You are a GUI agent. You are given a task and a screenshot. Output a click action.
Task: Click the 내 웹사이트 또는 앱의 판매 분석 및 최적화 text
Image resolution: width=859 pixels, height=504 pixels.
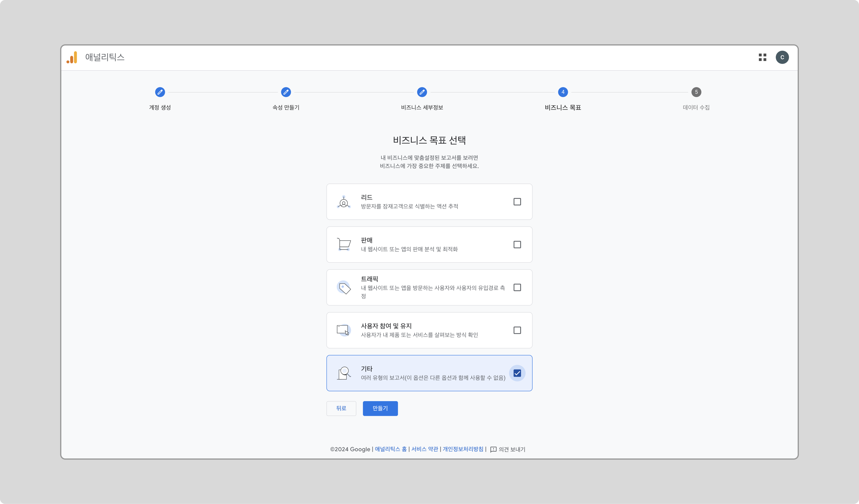pyautogui.click(x=409, y=249)
